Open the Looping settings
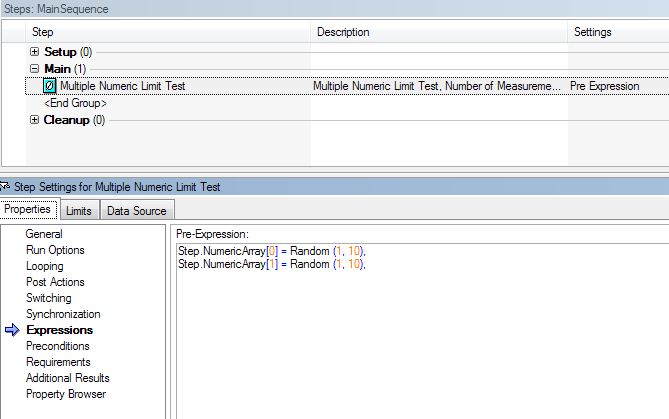669x419 pixels. (44, 266)
